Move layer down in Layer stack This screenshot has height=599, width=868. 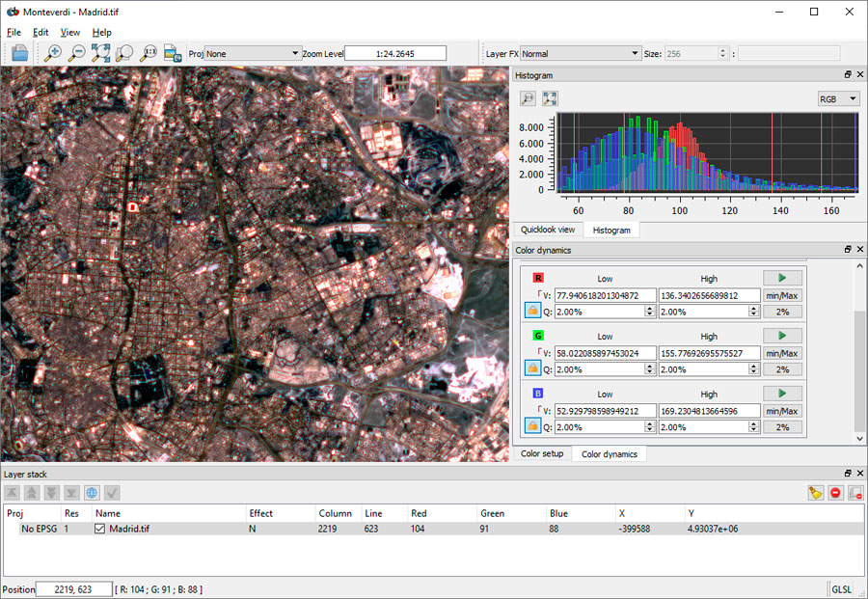click(x=52, y=493)
